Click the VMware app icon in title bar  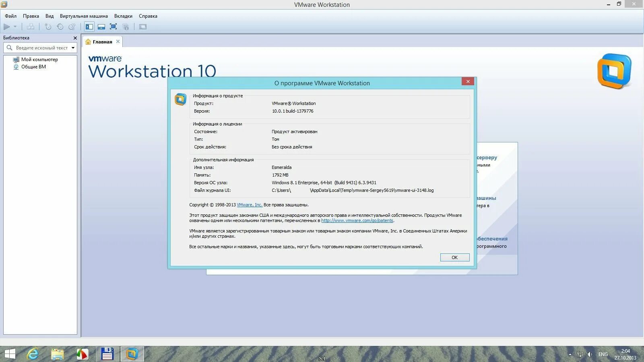(x=4, y=4)
